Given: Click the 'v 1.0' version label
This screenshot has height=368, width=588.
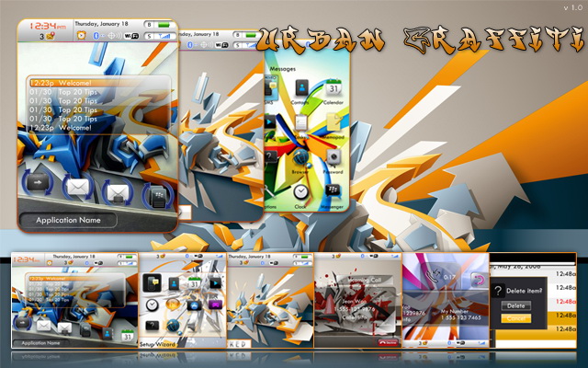Looking at the screenshot, I should click(573, 8).
